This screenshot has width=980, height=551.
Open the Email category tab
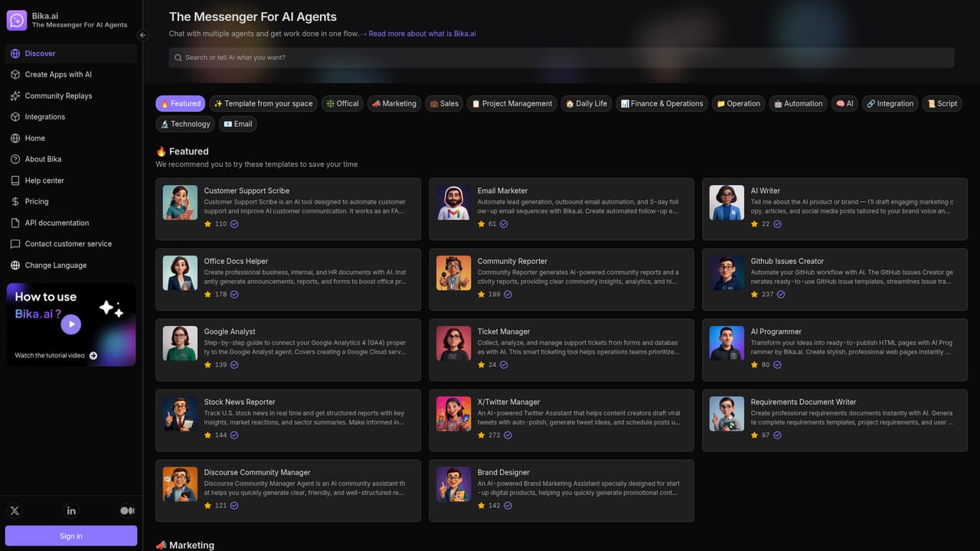pyautogui.click(x=237, y=124)
